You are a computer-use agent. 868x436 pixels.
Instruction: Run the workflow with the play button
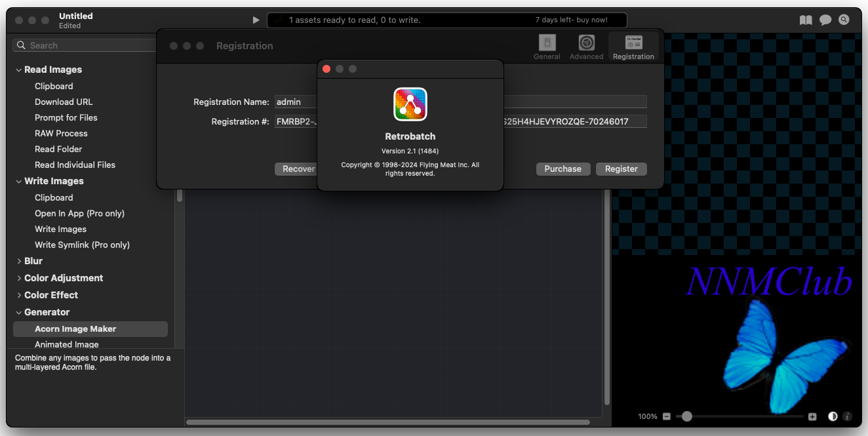click(256, 20)
